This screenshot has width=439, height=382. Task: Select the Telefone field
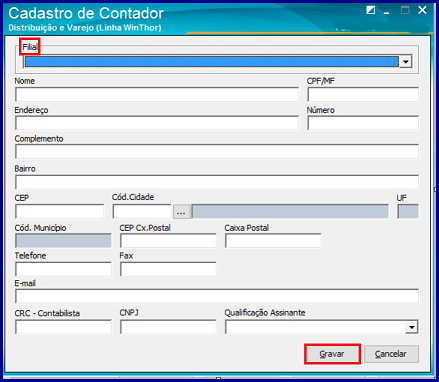pyautogui.click(x=63, y=269)
